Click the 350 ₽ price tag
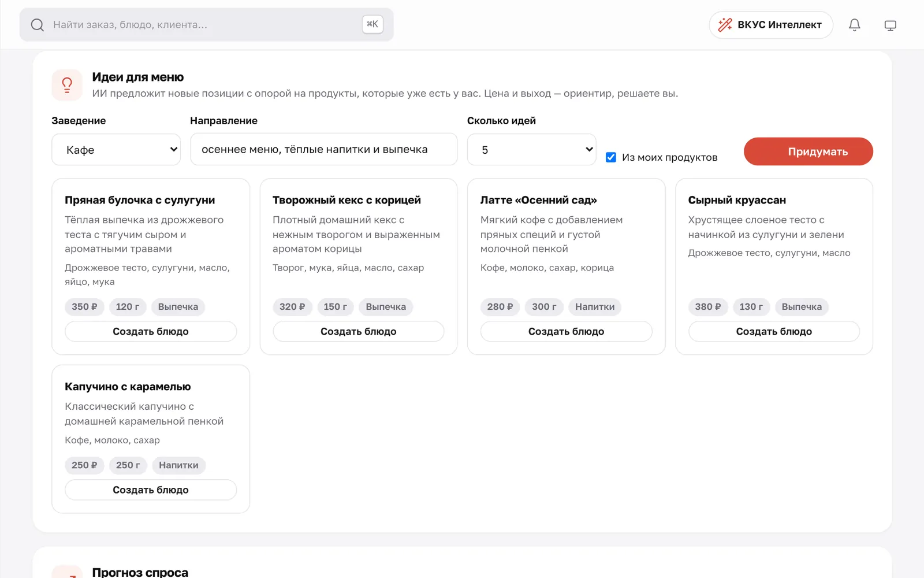924x578 pixels. (x=84, y=307)
